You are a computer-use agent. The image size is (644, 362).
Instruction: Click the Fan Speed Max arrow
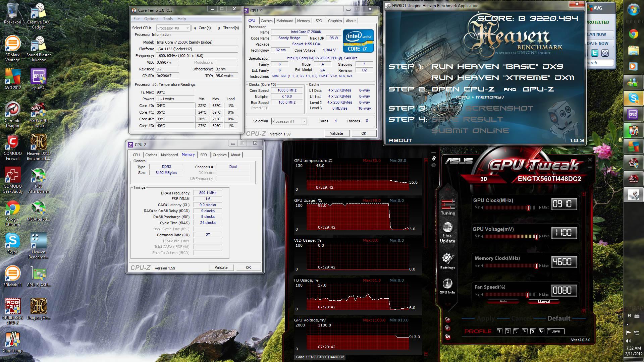point(540,295)
